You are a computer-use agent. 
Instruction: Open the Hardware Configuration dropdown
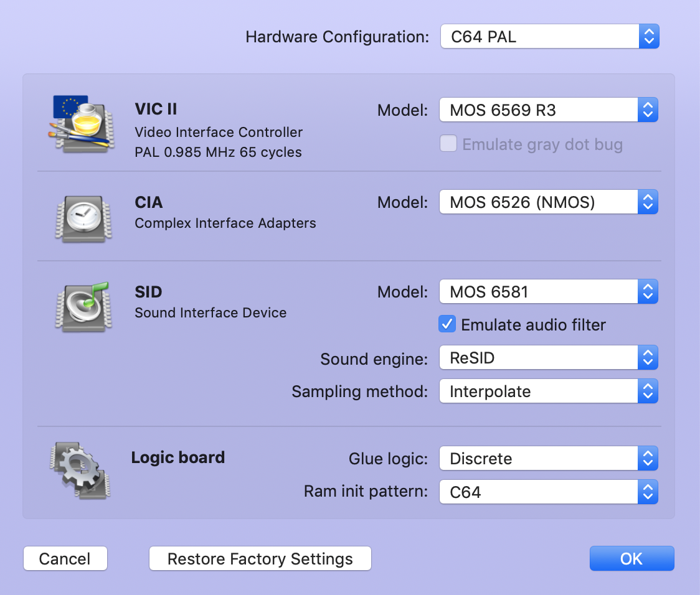[549, 36]
